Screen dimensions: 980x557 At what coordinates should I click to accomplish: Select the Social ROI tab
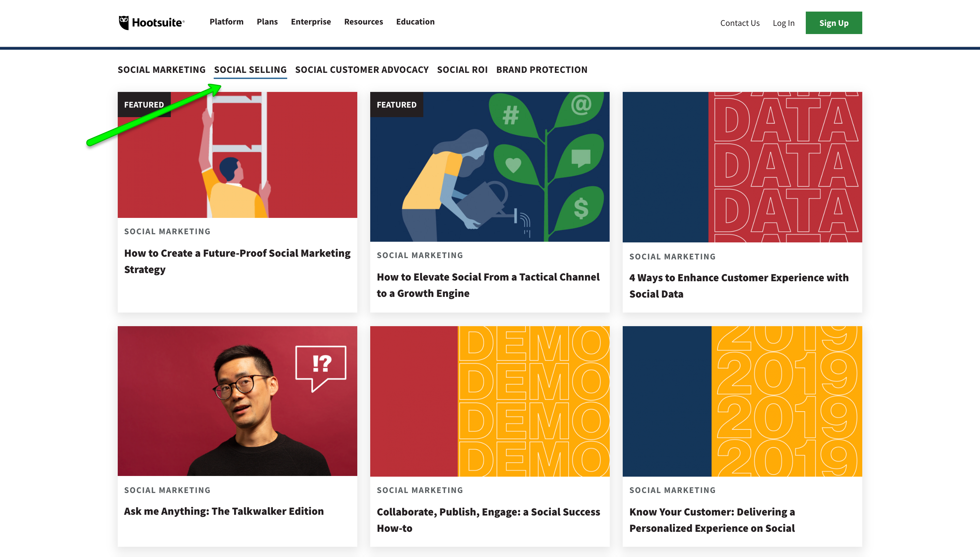tap(462, 69)
